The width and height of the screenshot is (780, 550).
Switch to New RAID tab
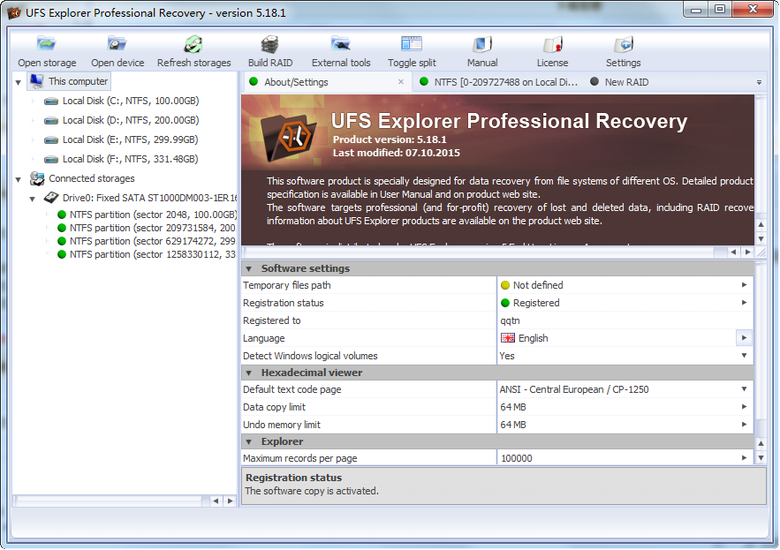(x=619, y=82)
